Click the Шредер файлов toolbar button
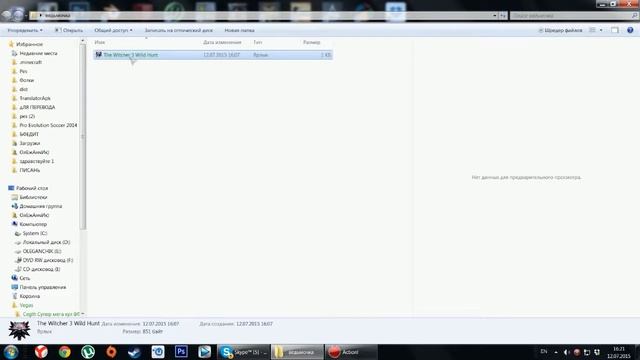 pyautogui.click(x=560, y=30)
